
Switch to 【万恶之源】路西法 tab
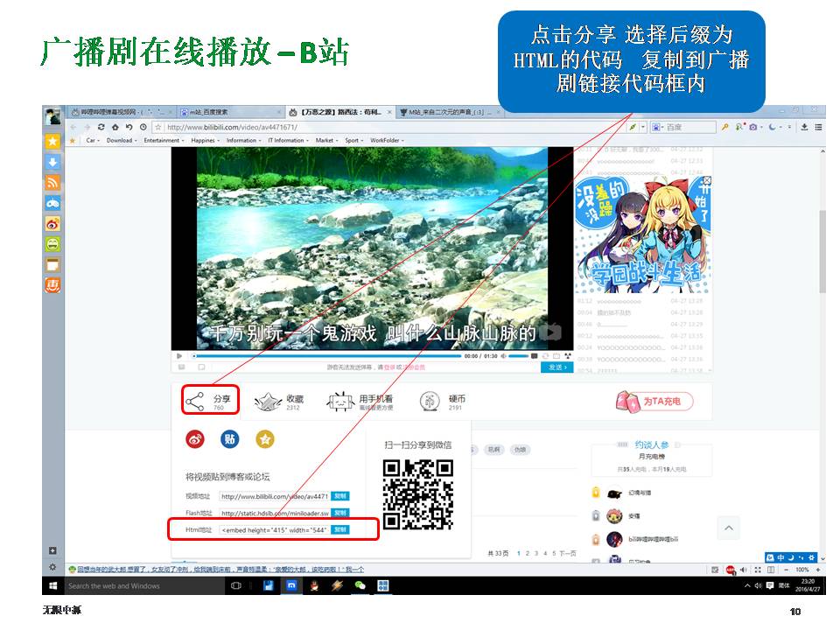(340, 112)
